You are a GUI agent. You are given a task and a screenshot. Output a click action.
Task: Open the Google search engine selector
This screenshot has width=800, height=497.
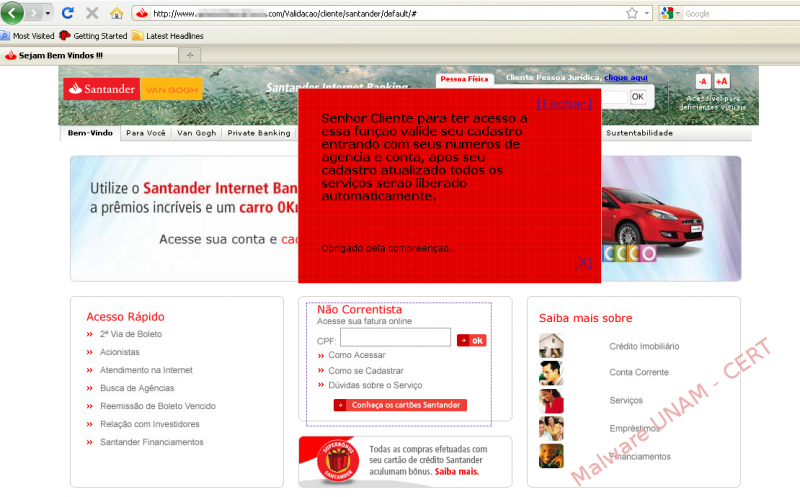point(670,13)
